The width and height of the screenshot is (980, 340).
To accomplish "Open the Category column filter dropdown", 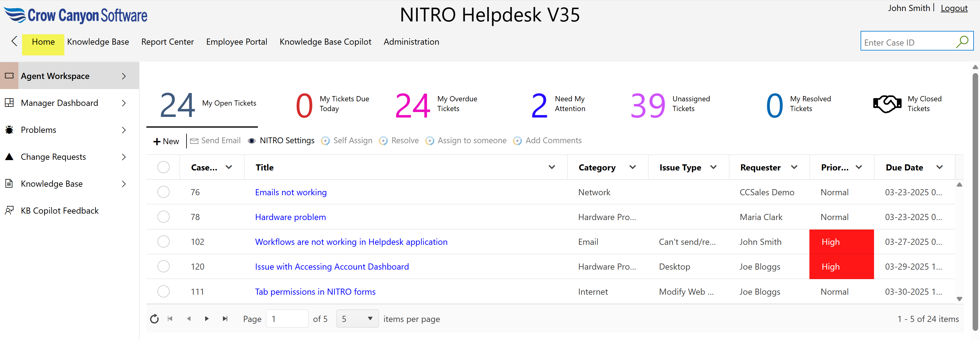I will click(632, 167).
